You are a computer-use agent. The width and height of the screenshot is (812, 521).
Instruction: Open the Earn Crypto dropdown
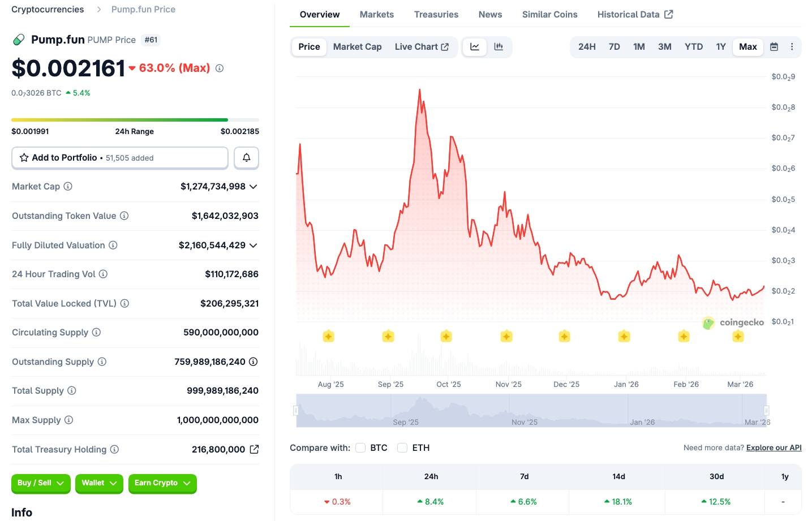point(162,484)
